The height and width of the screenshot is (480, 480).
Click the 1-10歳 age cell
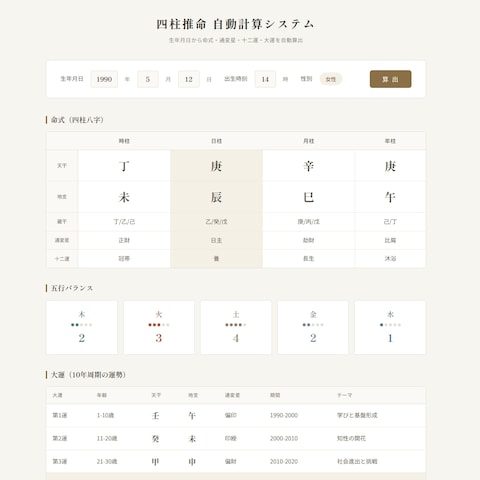point(105,415)
